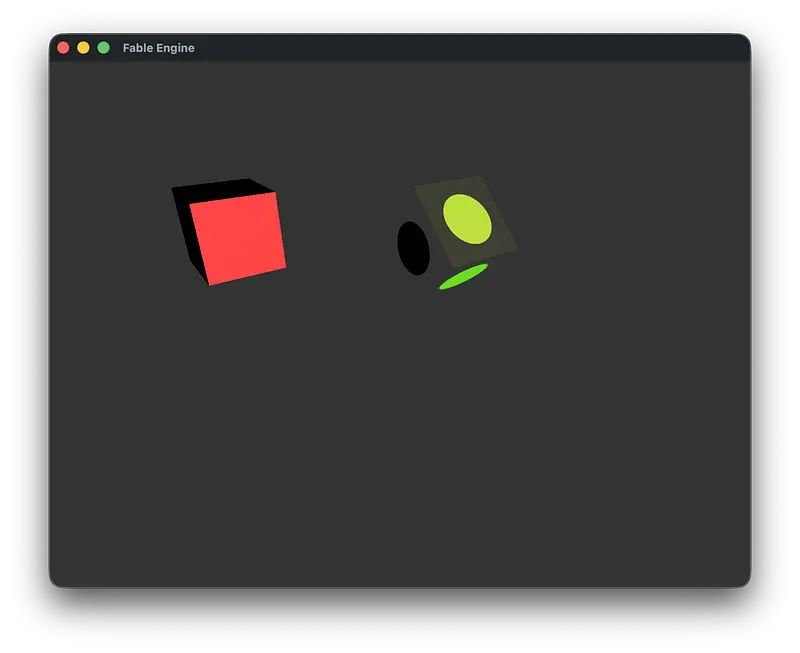Click the red cube's bottom-right corner
The height and width of the screenshot is (653, 800).
285,267
